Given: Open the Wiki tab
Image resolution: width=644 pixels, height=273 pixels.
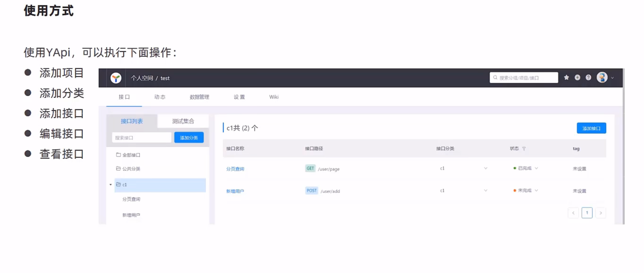Looking at the screenshot, I should tap(274, 97).
